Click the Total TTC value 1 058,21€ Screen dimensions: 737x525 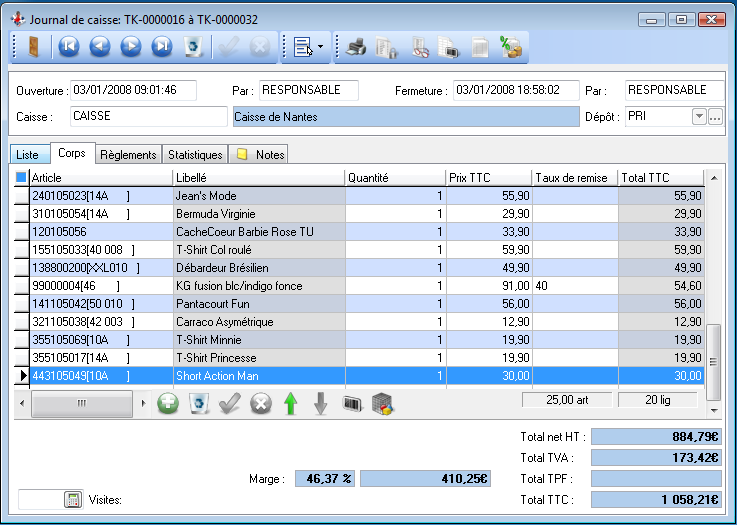(x=656, y=500)
